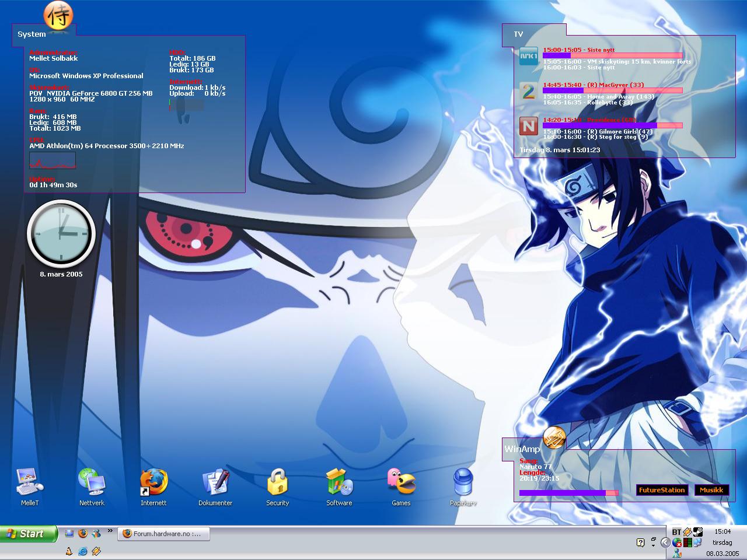Click the NRK1 channel logo
Image resolution: width=747 pixels, height=560 pixels.
[529, 56]
